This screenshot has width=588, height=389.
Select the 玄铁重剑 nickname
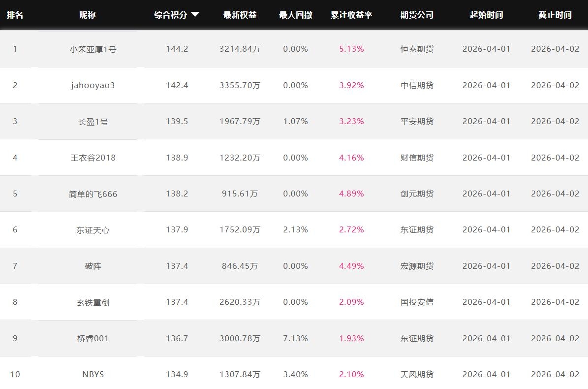(93, 302)
